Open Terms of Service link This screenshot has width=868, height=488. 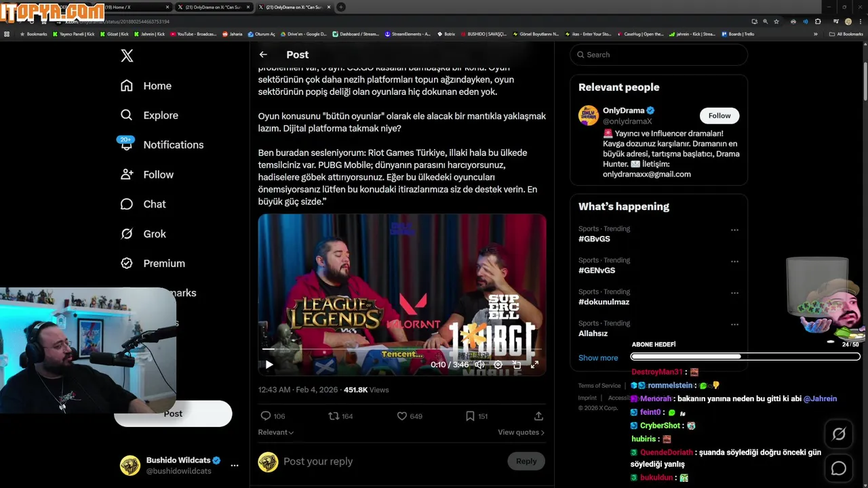coord(599,386)
